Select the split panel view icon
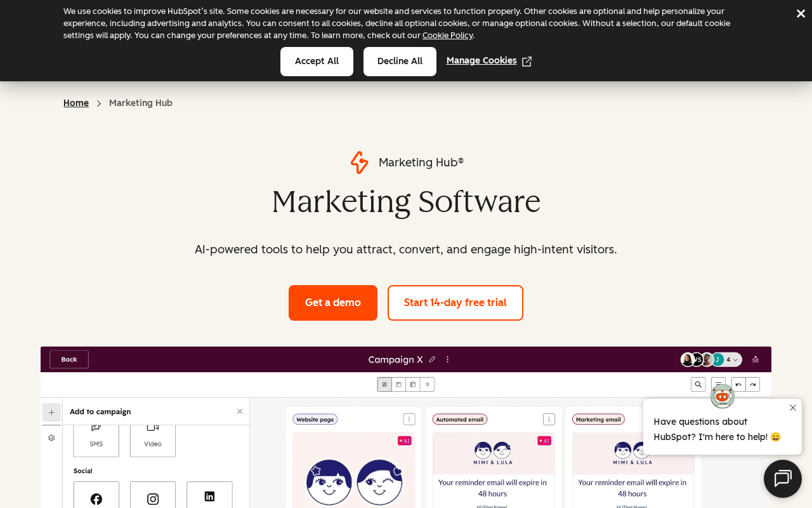812x508 pixels. pyautogui.click(x=413, y=384)
